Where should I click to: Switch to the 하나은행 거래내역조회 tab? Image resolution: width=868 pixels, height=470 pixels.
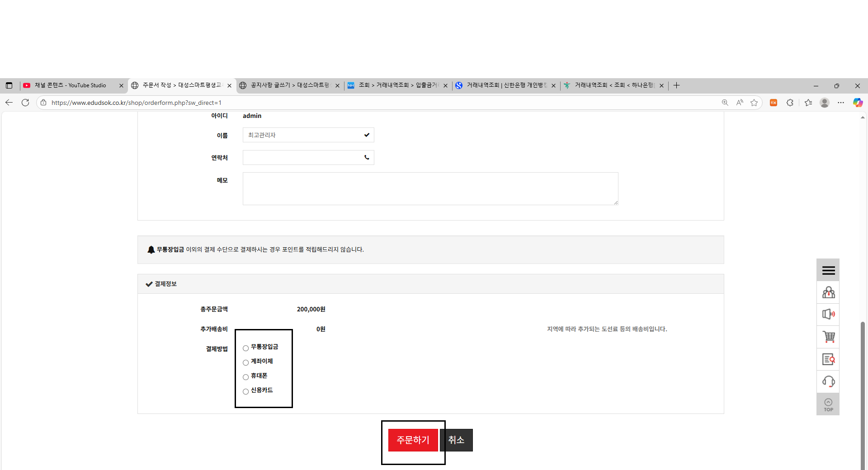point(614,85)
